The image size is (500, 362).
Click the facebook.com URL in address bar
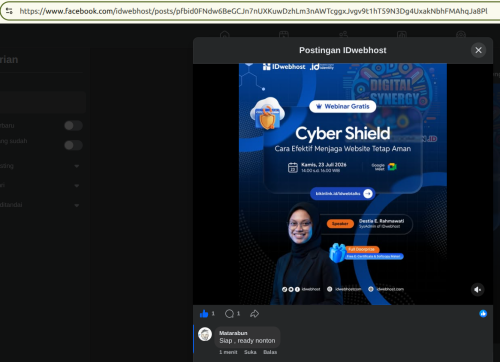(x=253, y=11)
